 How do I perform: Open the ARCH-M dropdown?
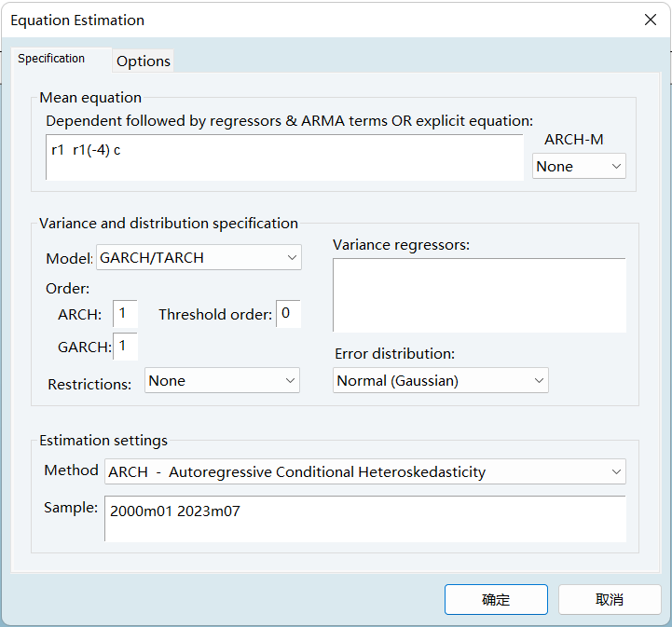point(579,166)
